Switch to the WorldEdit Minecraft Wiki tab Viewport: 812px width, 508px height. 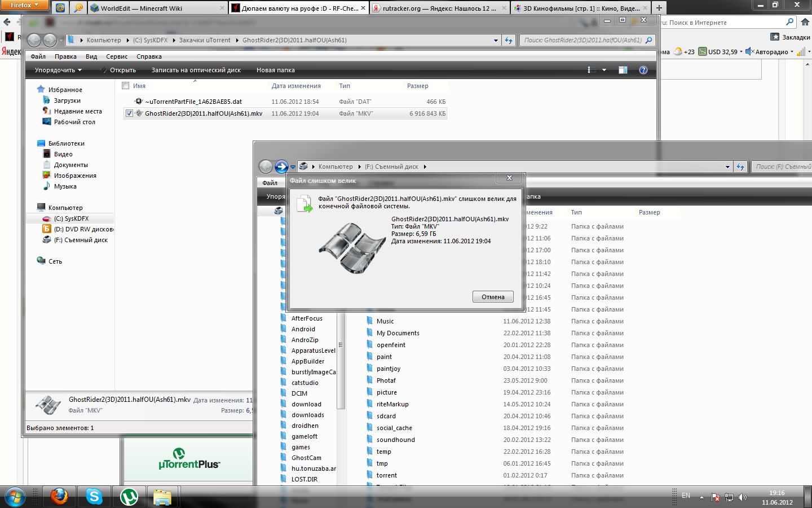click(157, 8)
